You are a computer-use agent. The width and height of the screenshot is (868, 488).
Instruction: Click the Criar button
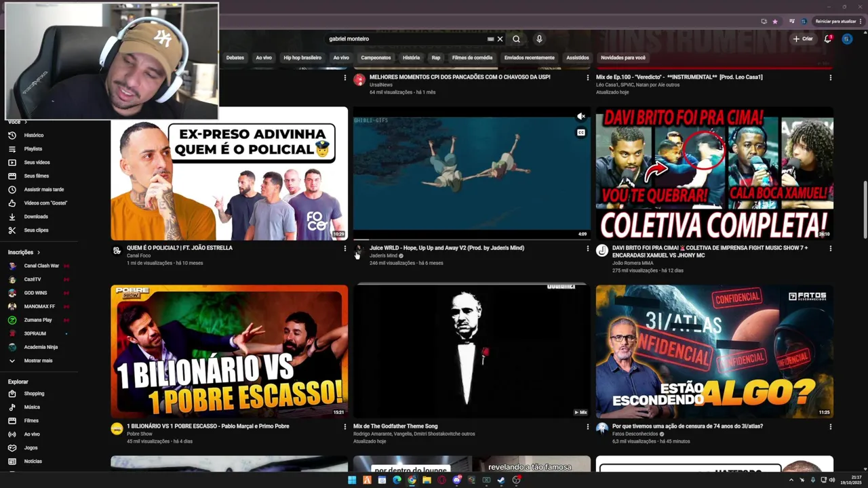coord(803,39)
